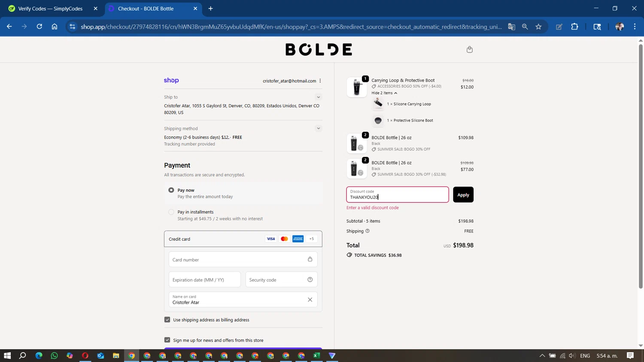Screen dimensions: 644x362
Task: Go to browser home page
Action: tap(55, 27)
